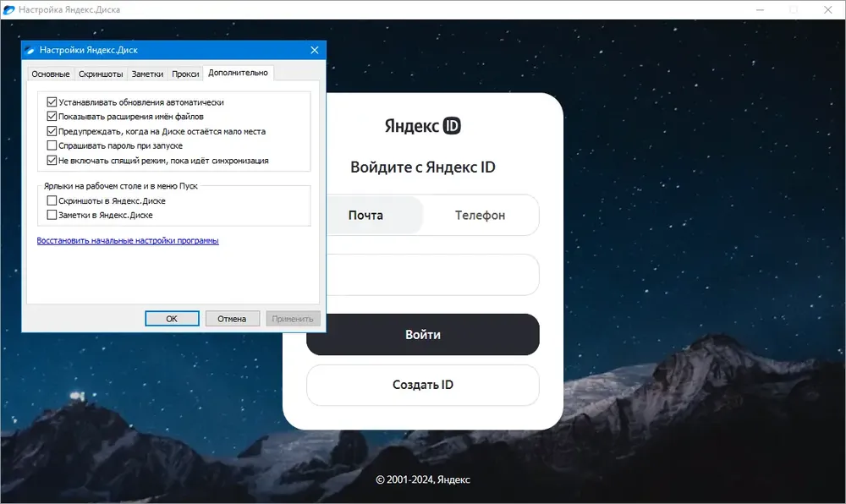Disable the no-sleep-during-sync checkbox
Image resolution: width=846 pixels, height=504 pixels.
point(52,160)
